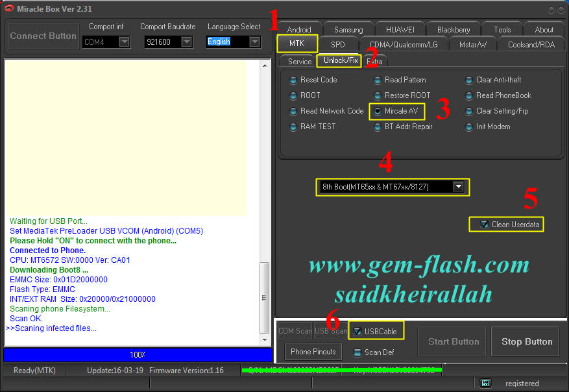Screen dimensions: 569x392
Task: Switch to the Android tab
Action: point(299,29)
